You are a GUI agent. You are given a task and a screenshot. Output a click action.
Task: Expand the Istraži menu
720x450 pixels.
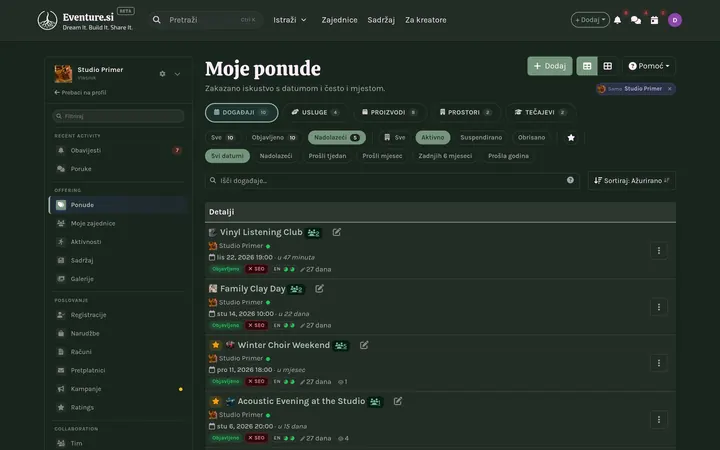point(290,20)
